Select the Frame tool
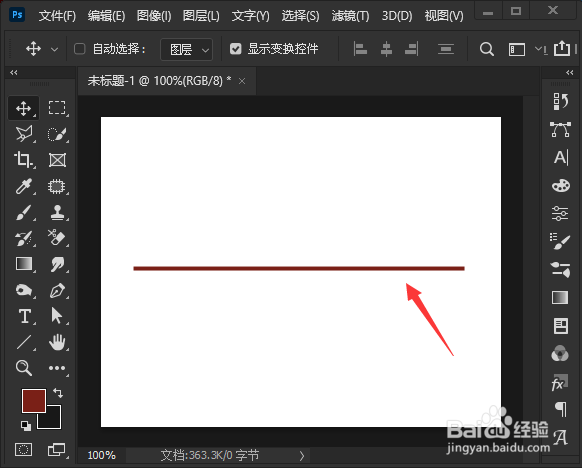The width and height of the screenshot is (582, 468). [x=57, y=160]
